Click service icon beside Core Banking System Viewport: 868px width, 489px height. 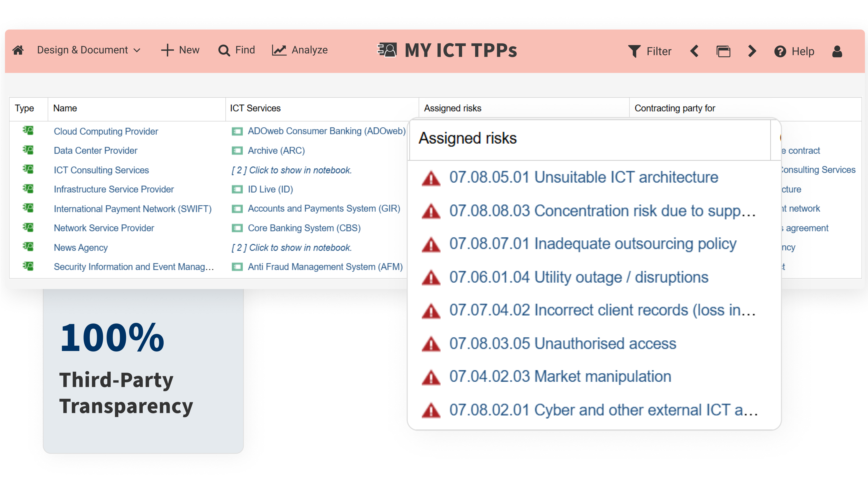[237, 228]
